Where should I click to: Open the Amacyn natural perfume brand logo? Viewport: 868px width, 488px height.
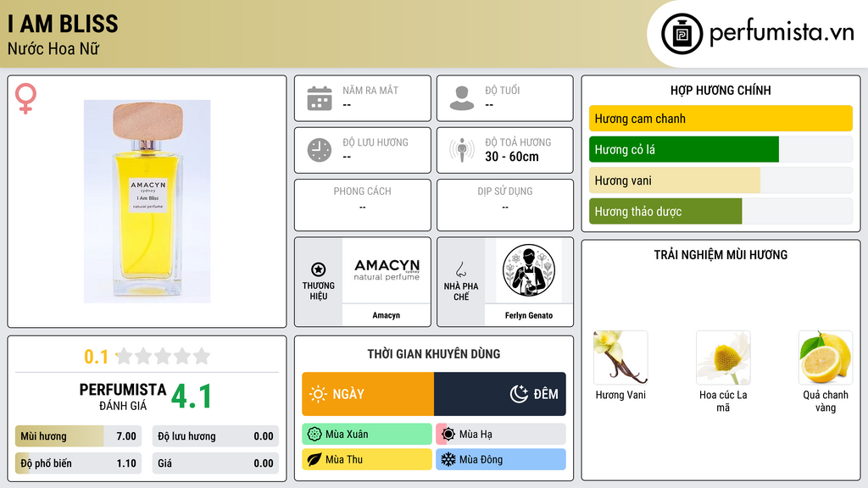pyautogui.click(x=387, y=270)
